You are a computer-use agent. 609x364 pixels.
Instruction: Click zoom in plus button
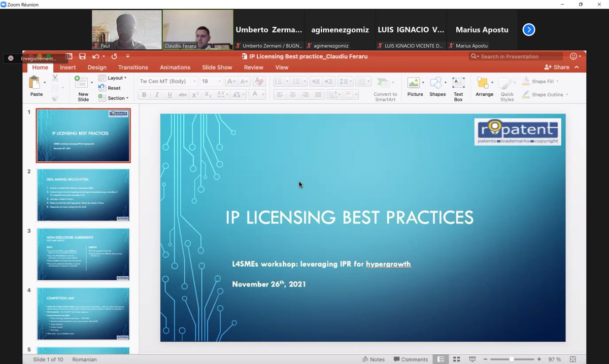(539, 359)
